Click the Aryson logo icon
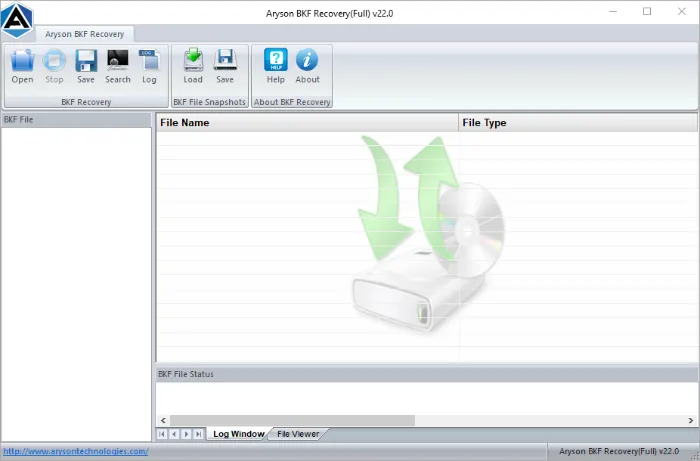 point(17,20)
